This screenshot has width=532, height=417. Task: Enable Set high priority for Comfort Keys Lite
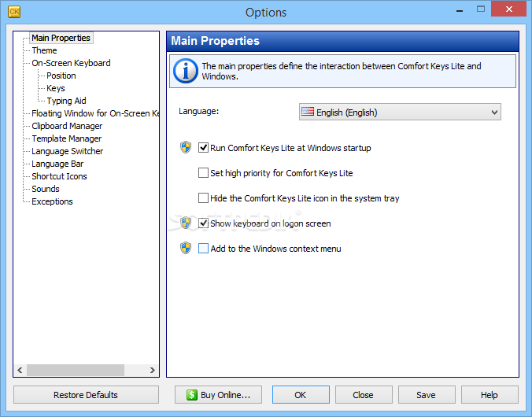pyautogui.click(x=203, y=173)
